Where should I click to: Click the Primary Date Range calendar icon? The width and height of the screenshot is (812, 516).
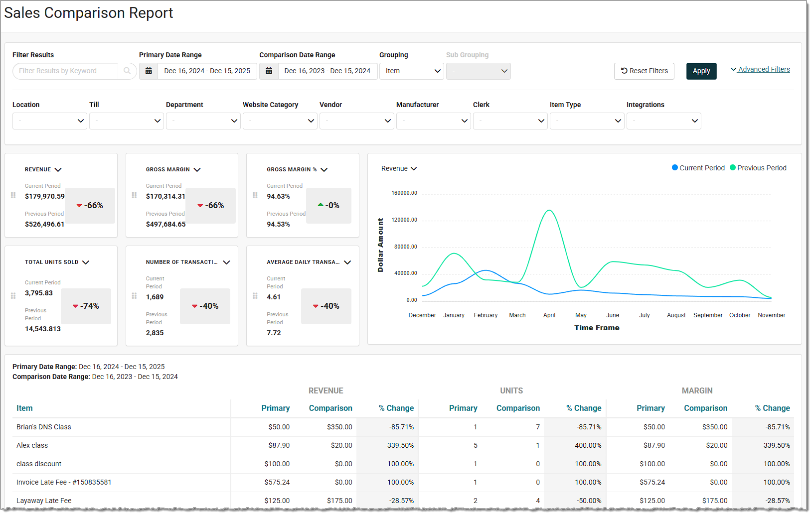tap(149, 71)
